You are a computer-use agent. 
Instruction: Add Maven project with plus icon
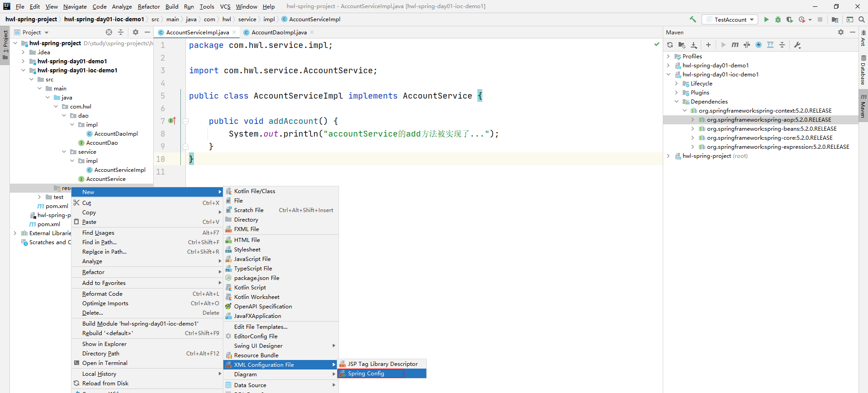(708, 45)
